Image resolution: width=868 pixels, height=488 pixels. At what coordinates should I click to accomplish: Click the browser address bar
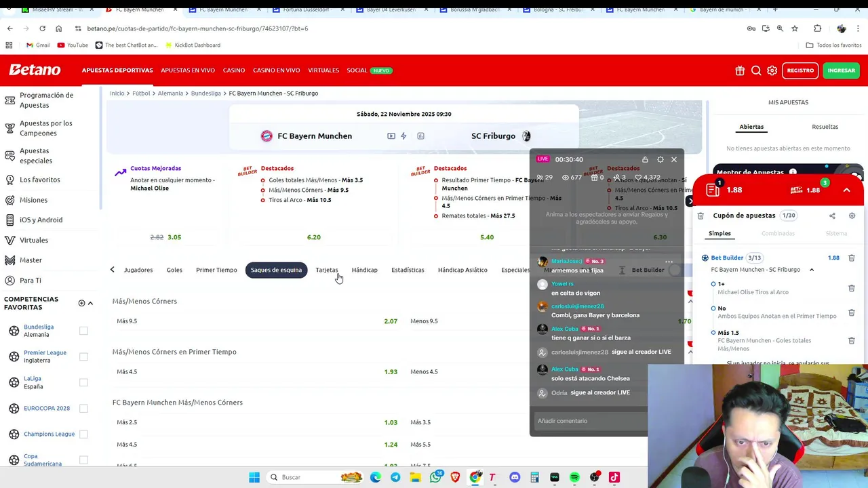point(407,28)
